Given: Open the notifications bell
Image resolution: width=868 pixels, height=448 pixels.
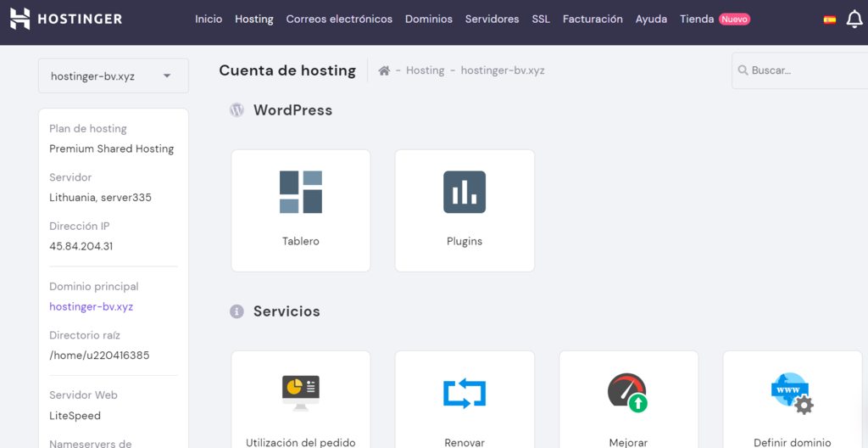Looking at the screenshot, I should (854, 20).
